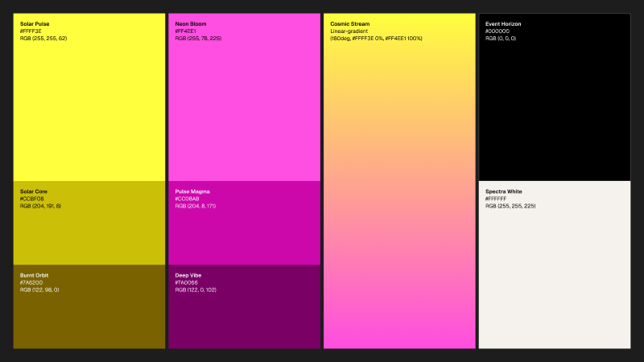
Task: Select the Cosmic Stream gradient swatch
Action: click(x=399, y=181)
